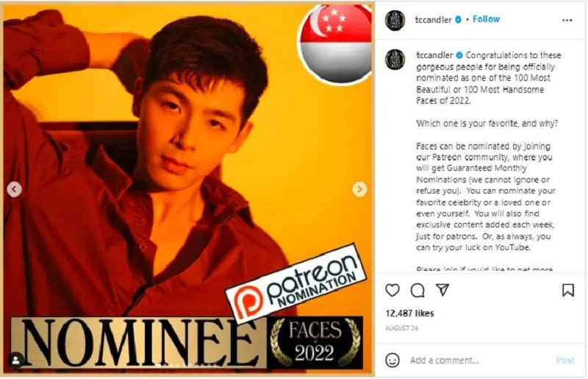Click the Post comment button
The width and height of the screenshot is (588, 379).
pyautogui.click(x=565, y=360)
